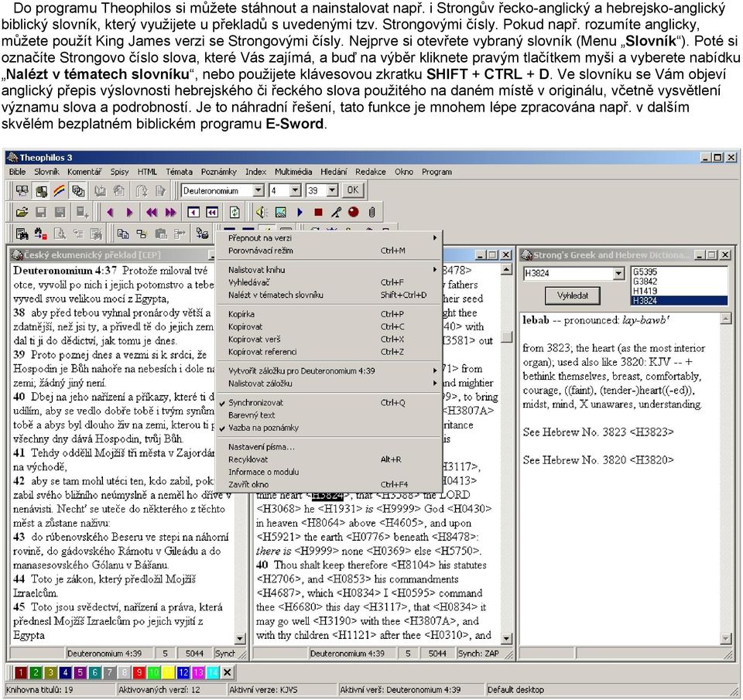Viewport: 743px width, 700px height.
Task: Select Zavřít okno from context menu
Action: [x=328, y=484]
